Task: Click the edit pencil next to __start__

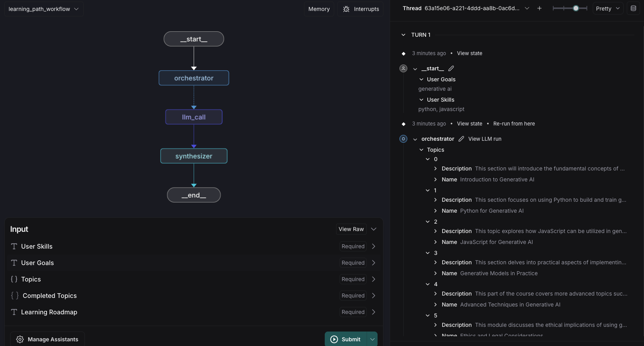Action: [x=451, y=68]
